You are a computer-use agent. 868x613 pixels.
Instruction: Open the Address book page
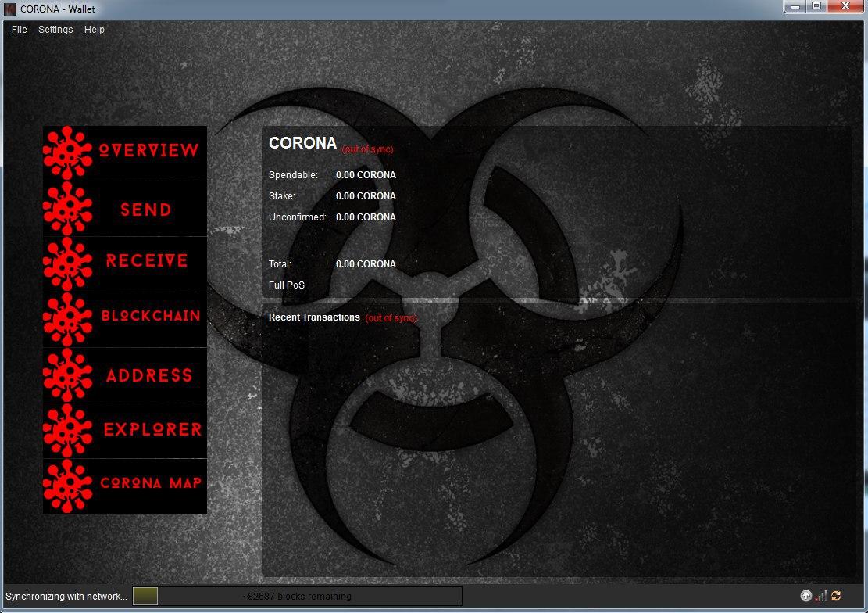125,375
